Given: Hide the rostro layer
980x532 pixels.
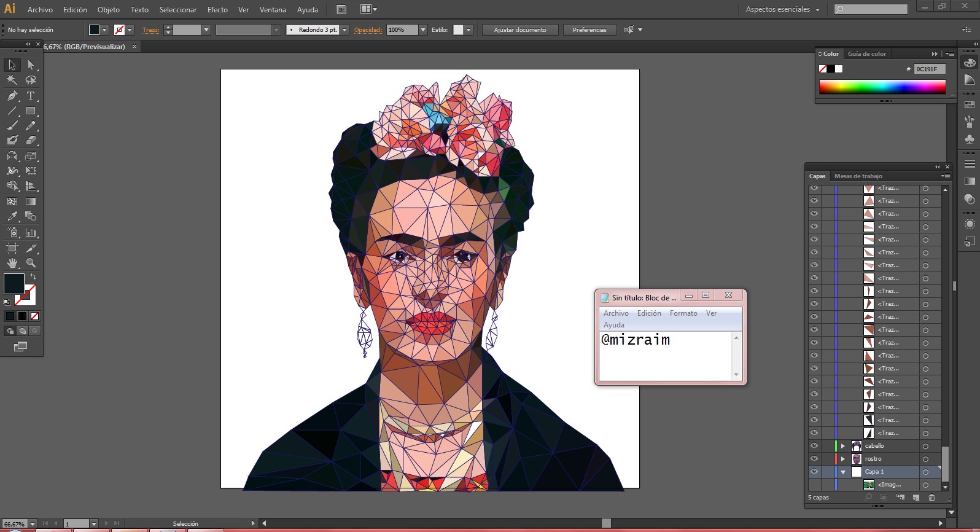Looking at the screenshot, I should coord(814,459).
